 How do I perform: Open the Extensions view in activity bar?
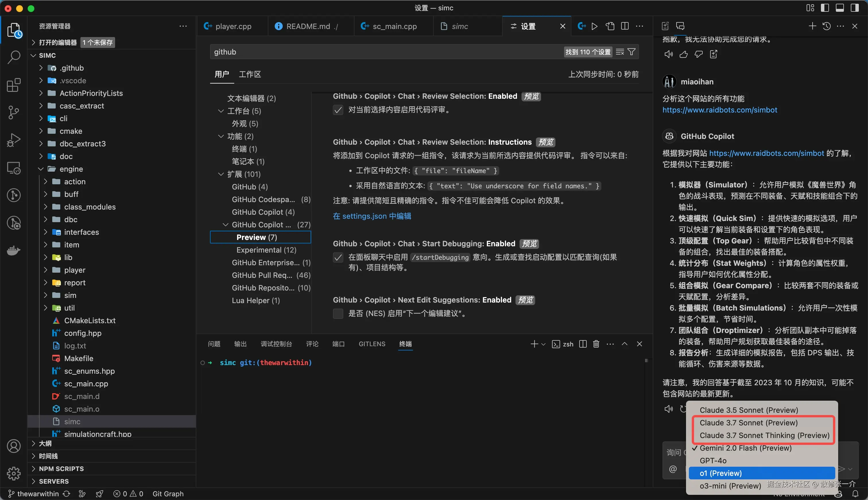click(x=13, y=85)
